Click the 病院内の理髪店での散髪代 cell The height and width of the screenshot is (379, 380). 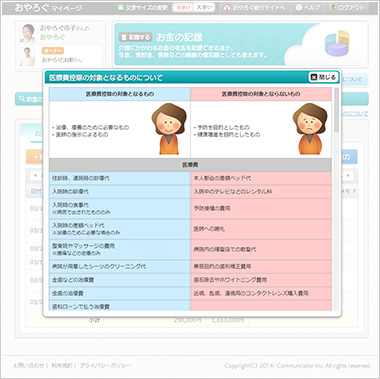(261, 249)
